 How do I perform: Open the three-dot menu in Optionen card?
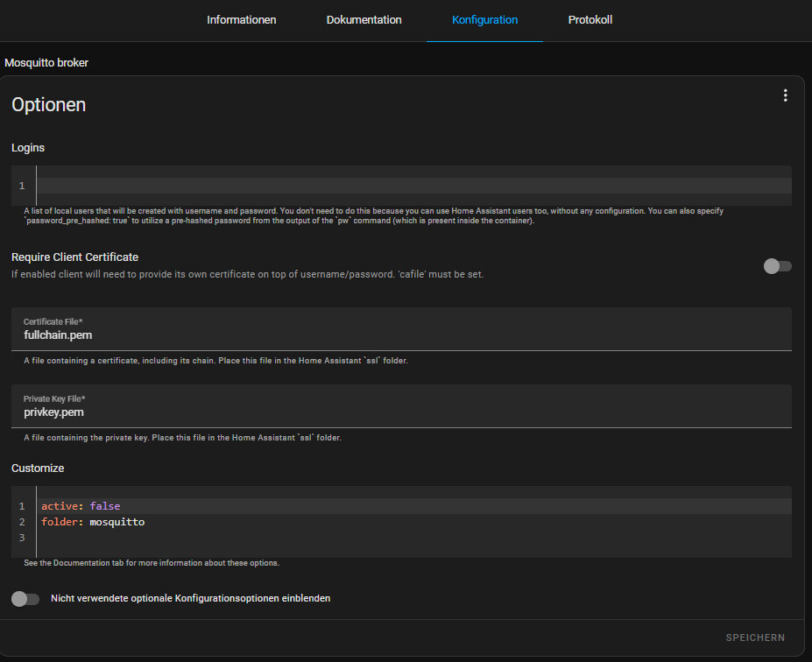tap(785, 95)
